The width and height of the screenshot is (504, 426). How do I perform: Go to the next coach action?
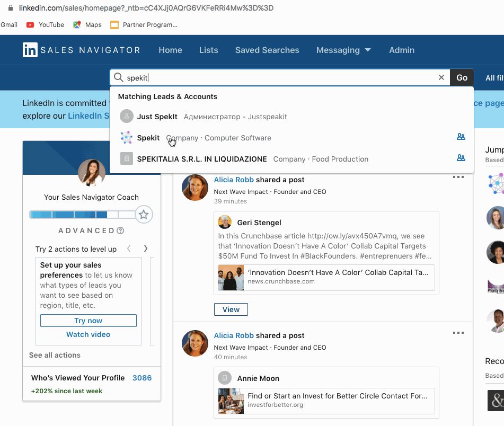click(146, 248)
